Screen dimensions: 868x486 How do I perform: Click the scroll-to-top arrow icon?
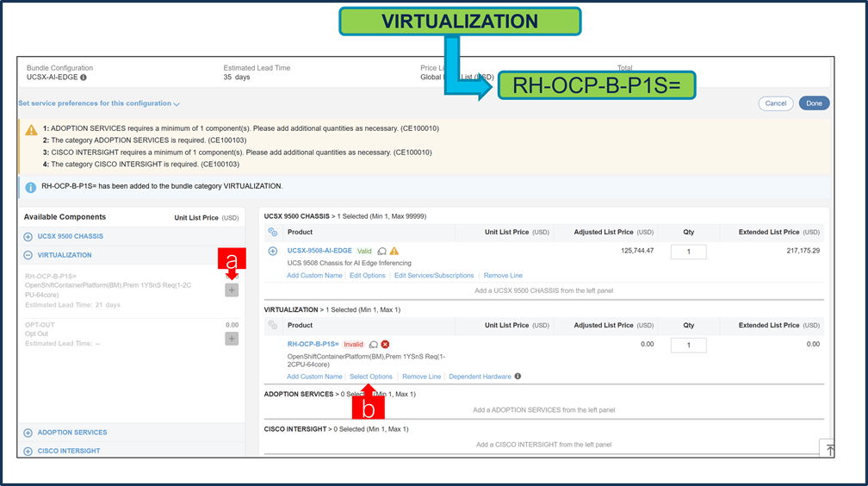[830, 450]
